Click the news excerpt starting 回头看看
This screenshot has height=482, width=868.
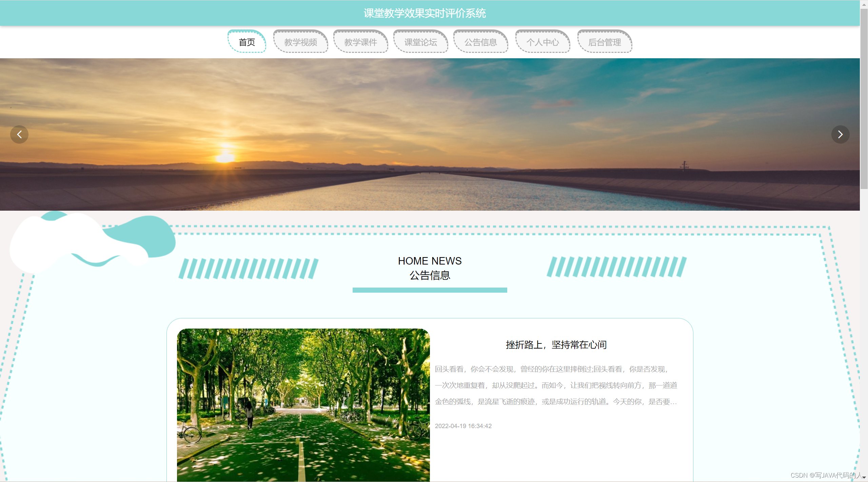pyautogui.click(x=556, y=385)
